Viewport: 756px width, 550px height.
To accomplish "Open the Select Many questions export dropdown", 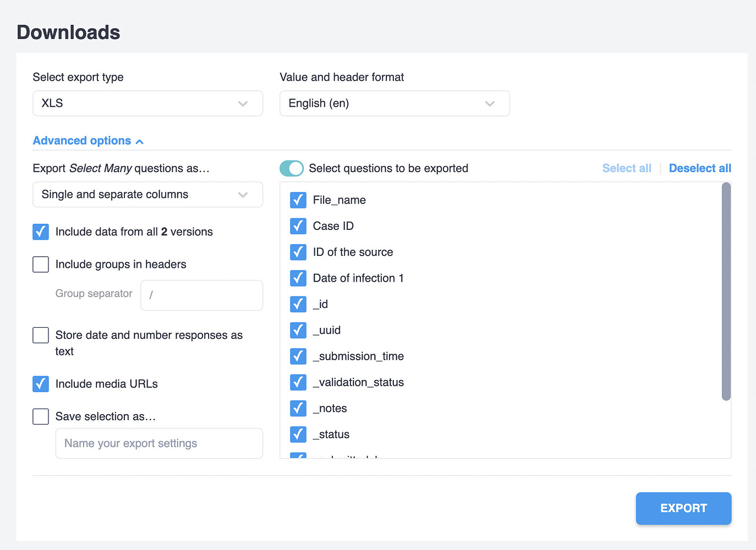I will (147, 194).
